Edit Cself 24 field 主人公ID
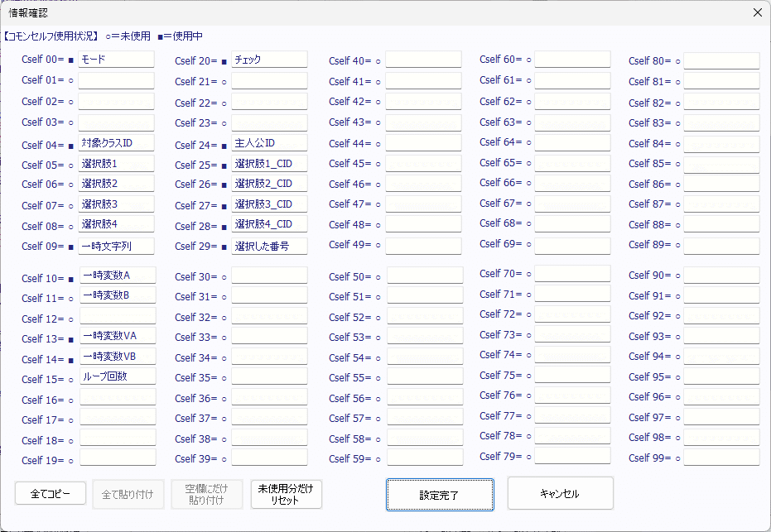771x532 pixels. click(x=269, y=143)
